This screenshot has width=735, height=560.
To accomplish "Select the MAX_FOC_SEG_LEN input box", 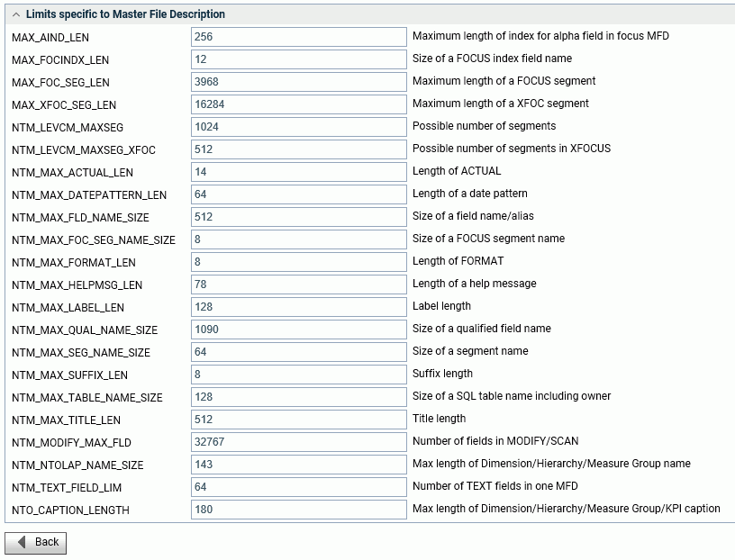I will pos(299,82).
